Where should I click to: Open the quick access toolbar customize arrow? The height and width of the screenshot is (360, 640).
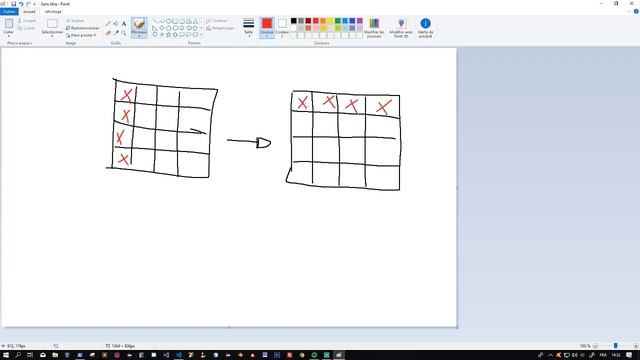(x=34, y=4)
